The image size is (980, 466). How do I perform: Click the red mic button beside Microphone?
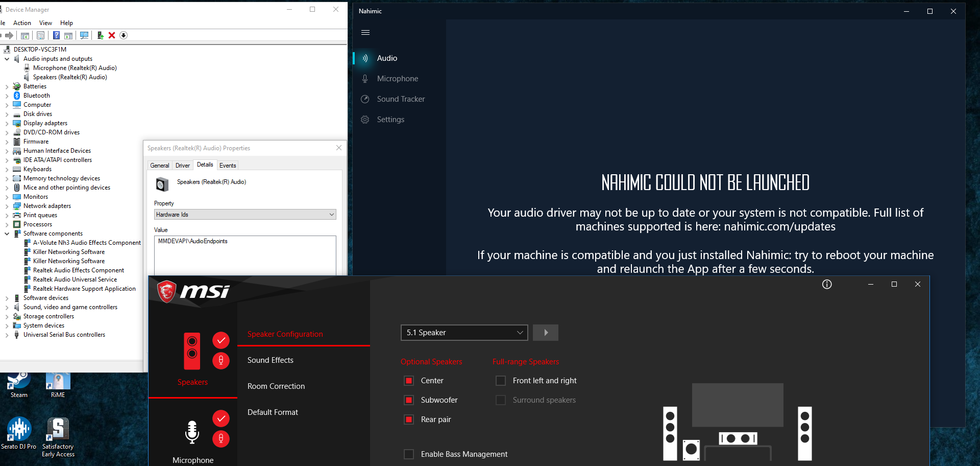point(221,438)
